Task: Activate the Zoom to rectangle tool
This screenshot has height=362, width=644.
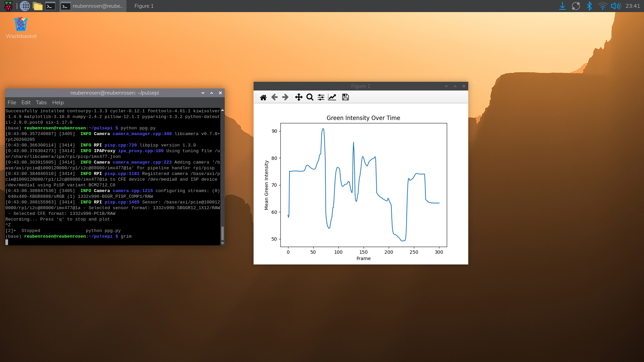Action: pyautogui.click(x=310, y=97)
